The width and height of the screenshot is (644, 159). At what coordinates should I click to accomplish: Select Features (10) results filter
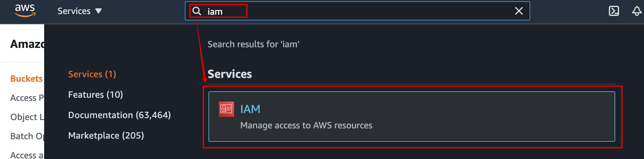pos(96,95)
